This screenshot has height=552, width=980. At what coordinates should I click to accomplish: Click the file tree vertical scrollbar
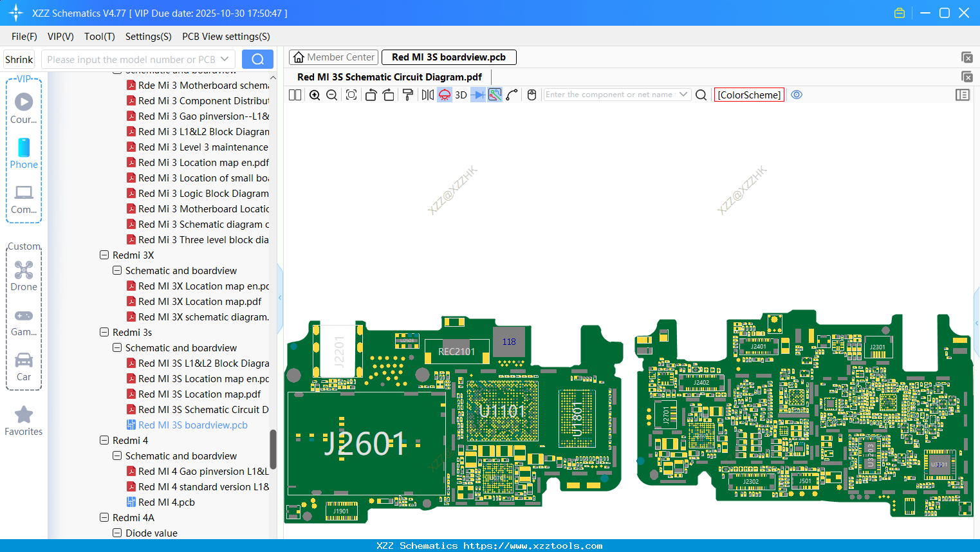click(273, 449)
